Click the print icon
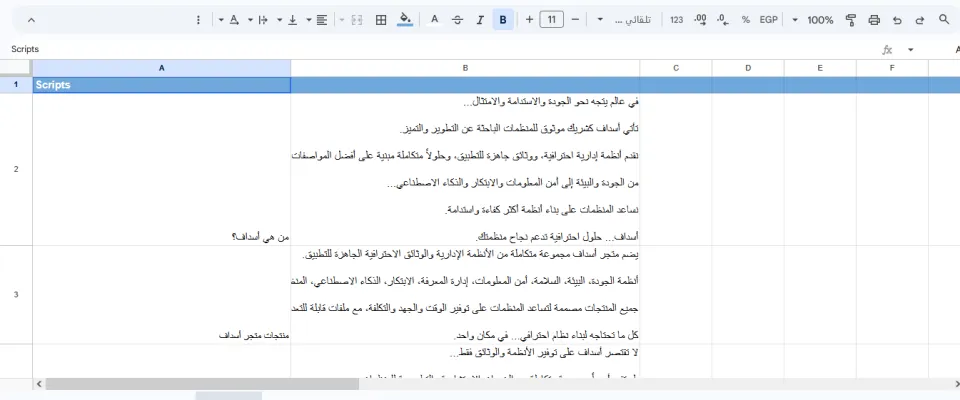 click(x=874, y=20)
